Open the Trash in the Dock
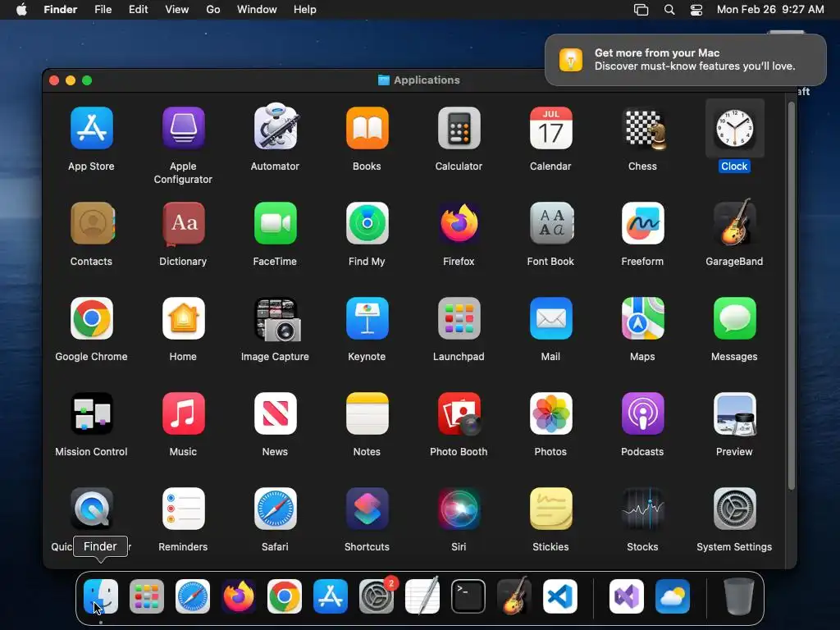This screenshot has width=840, height=630. (x=739, y=596)
